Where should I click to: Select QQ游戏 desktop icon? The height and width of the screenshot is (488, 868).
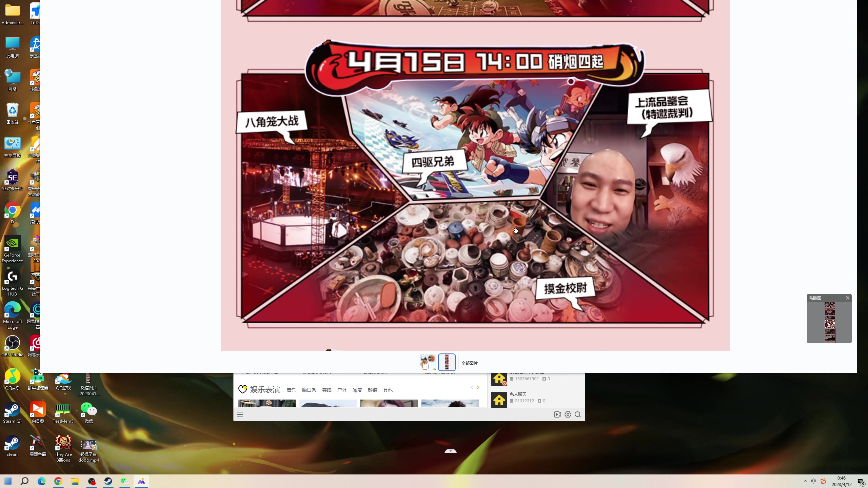click(63, 380)
